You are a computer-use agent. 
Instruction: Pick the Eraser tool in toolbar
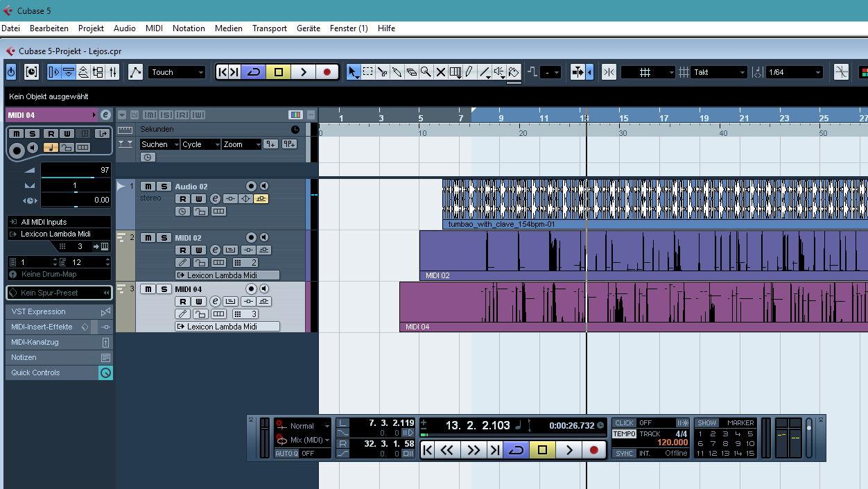pyautogui.click(x=411, y=72)
